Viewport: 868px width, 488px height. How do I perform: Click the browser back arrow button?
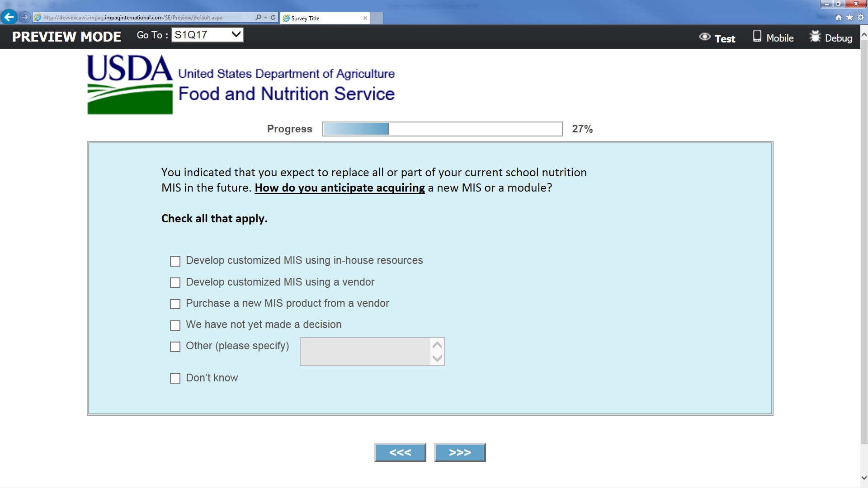point(9,17)
